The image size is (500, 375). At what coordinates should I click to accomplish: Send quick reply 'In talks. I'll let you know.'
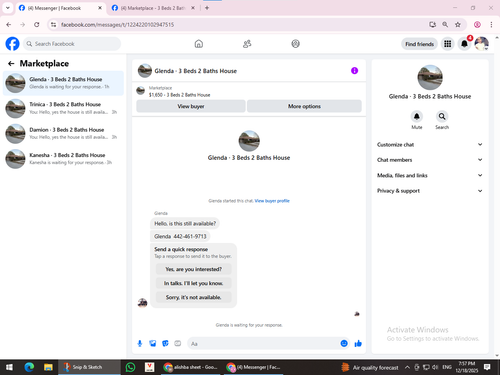tap(193, 283)
